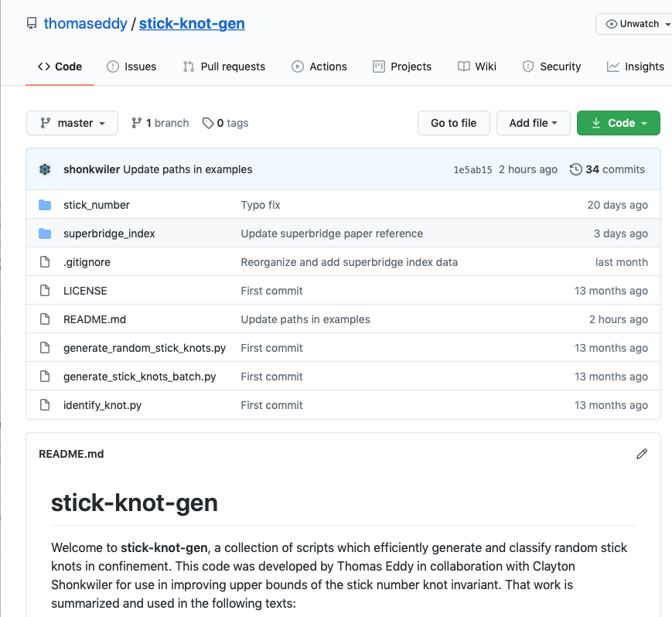Click the identify_knot.py file icon
This screenshot has width=672, height=617.
click(45, 405)
